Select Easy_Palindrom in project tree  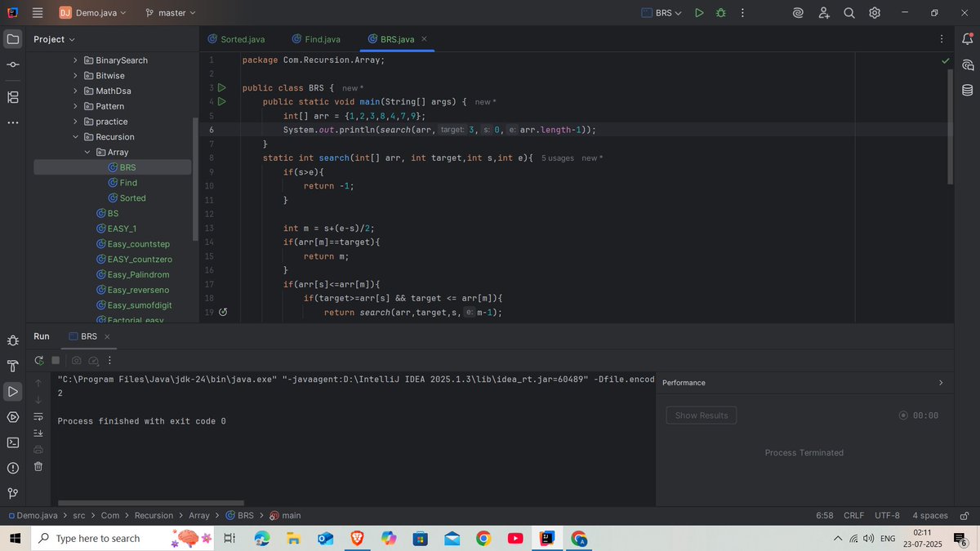tap(132, 274)
